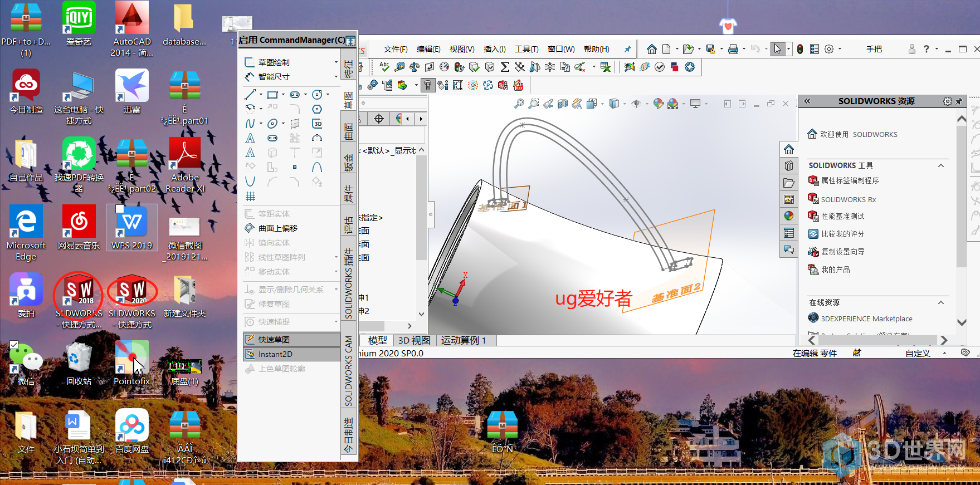
Task: Select the Line sketch tool
Action: click(x=250, y=95)
